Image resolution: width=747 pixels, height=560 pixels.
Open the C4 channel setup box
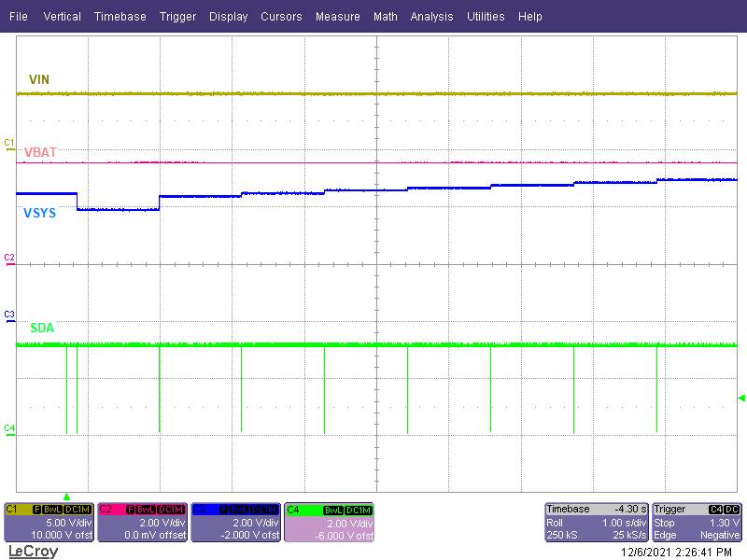click(x=329, y=523)
